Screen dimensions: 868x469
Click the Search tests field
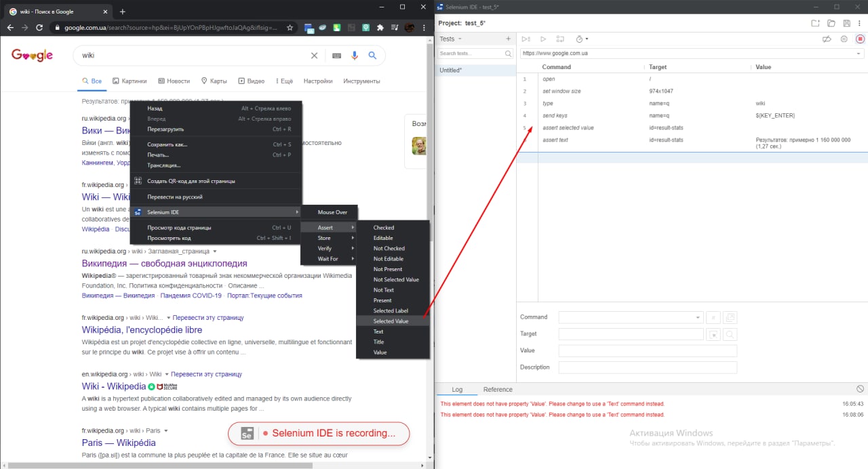[475, 54]
